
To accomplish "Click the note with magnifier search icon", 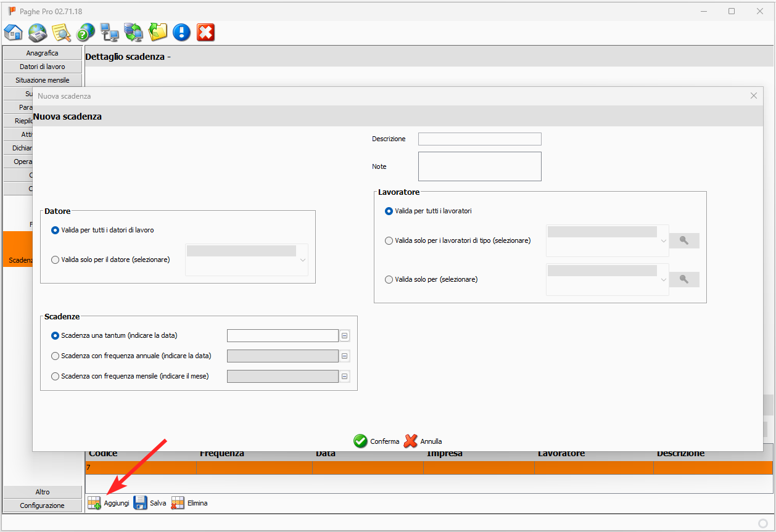I will pyautogui.click(x=61, y=32).
